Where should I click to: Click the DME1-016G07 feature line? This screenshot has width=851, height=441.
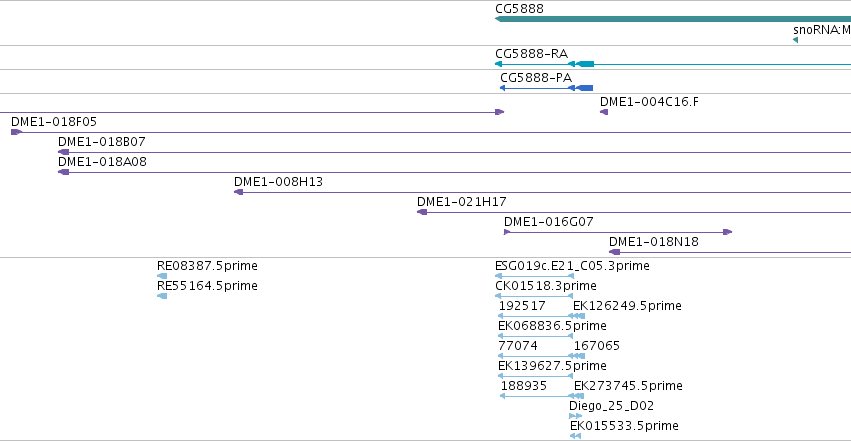tap(618, 232)
